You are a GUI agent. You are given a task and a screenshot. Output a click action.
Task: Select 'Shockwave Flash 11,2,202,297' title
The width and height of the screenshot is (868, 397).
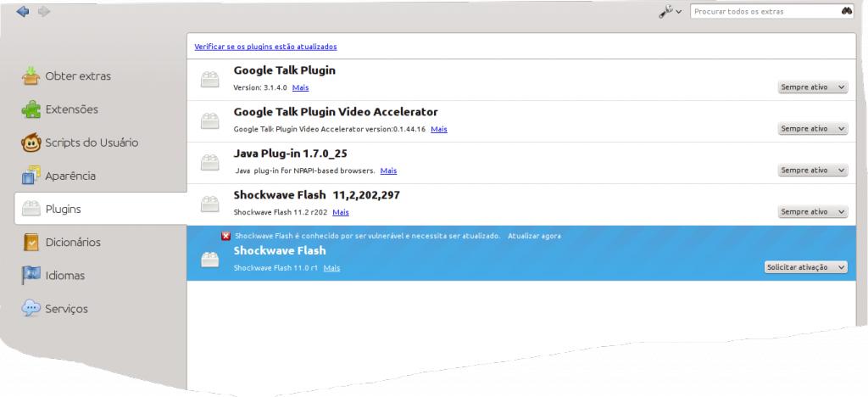(317, 195)
